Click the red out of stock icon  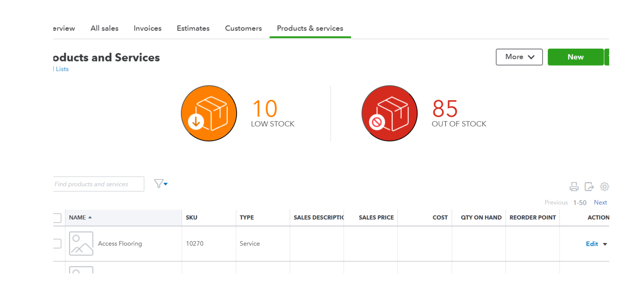pyautogui.click(x=389, y=113)
